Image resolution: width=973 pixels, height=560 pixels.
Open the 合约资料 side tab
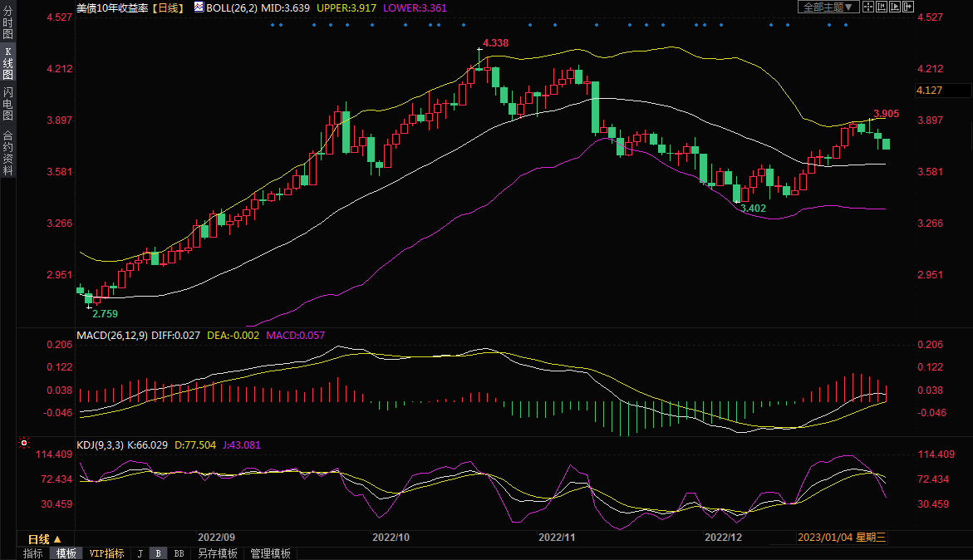point(7,153)
